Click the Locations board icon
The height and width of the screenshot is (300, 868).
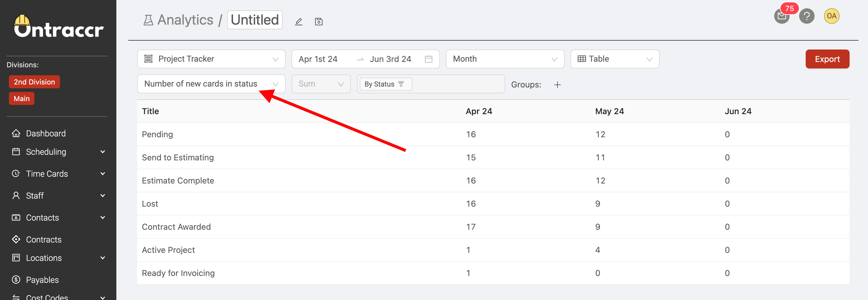click(x=16, y=258)
